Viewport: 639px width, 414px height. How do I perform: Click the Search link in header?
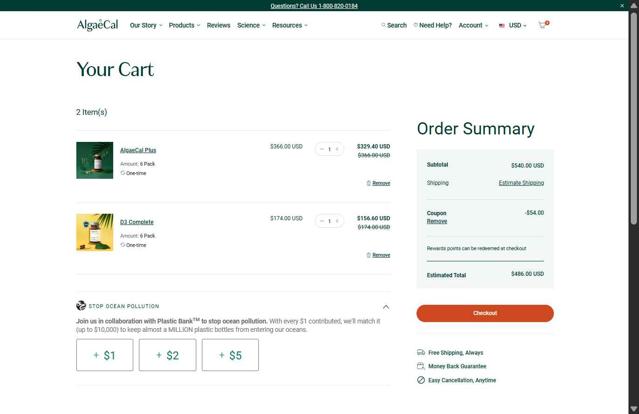tap(397, 25)
